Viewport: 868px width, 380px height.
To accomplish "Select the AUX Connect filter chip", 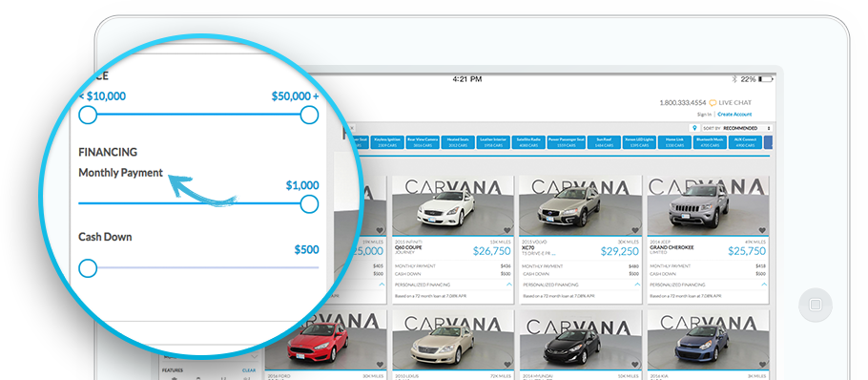I will pos(745,142).
